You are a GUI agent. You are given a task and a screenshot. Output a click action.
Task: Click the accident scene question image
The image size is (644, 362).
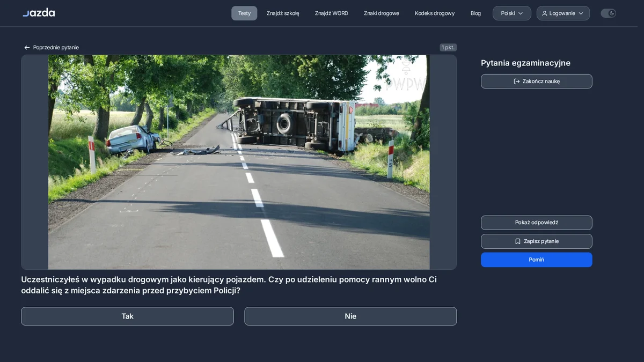(x=239, y=162)
